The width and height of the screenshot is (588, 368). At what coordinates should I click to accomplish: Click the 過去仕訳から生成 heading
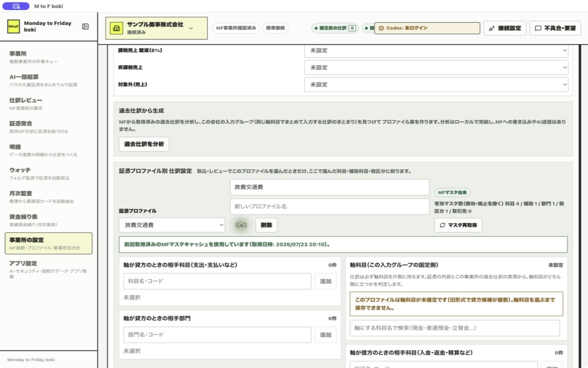[x=141, y=111]
